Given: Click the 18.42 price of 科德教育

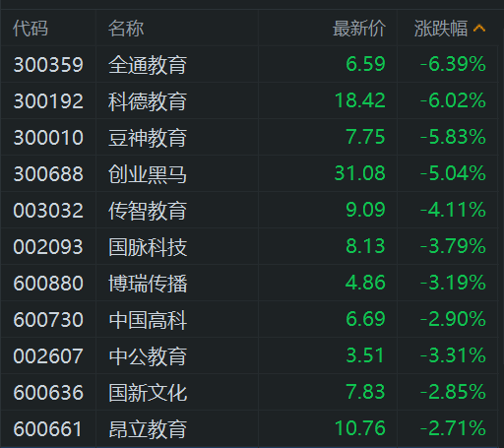Looking at the screenshot, I should (x=360, y=100).
